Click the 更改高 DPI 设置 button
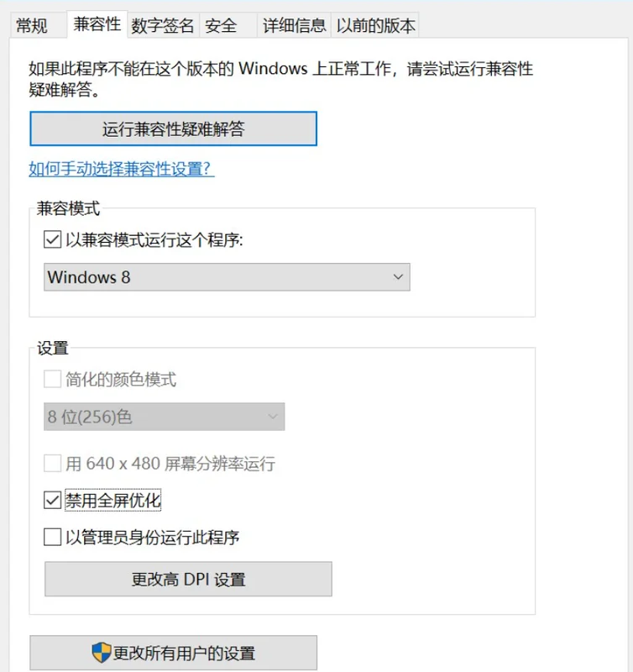Image resolution: width=633 pixels, height=672 pixels. pos(188,580)
